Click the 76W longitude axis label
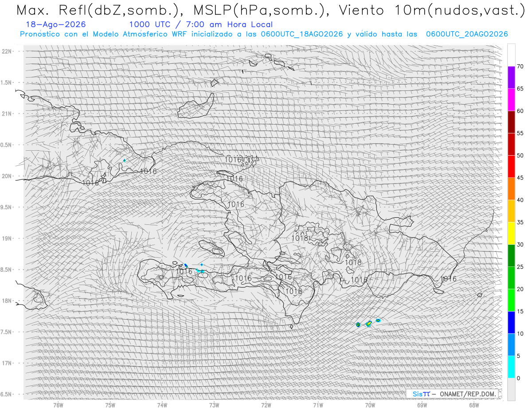This screenshot has height=411, width=532. [58, 405]
